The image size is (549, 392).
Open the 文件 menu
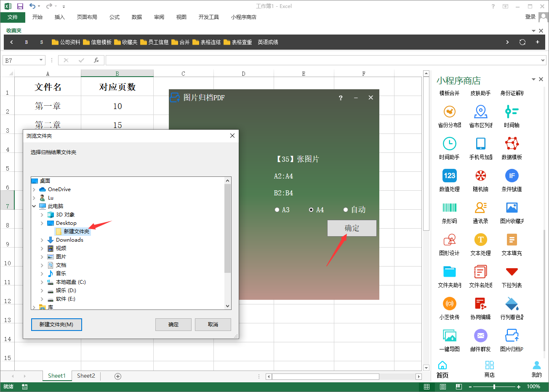pos(13,17)
